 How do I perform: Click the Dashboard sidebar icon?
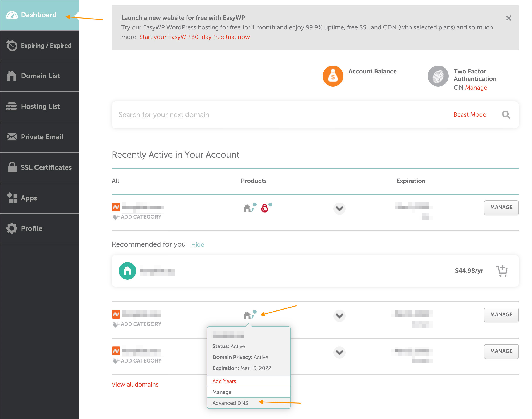[12, 15]
